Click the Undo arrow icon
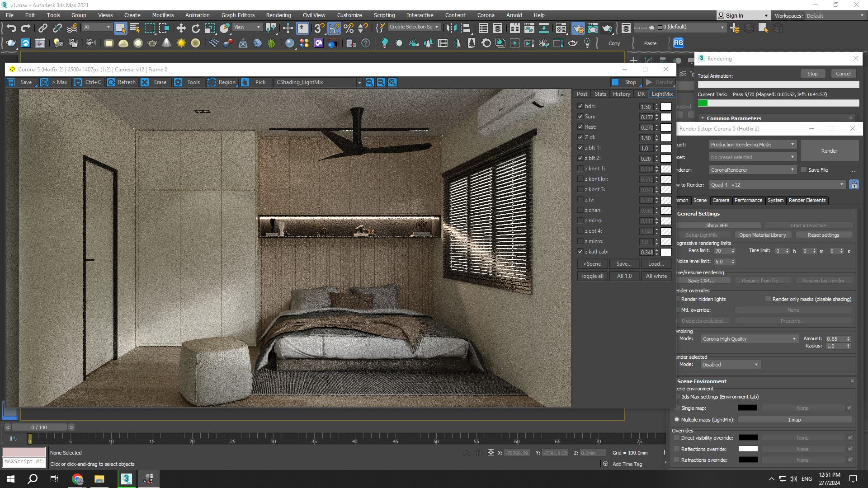The image size is (868, 488). [11, 28]
